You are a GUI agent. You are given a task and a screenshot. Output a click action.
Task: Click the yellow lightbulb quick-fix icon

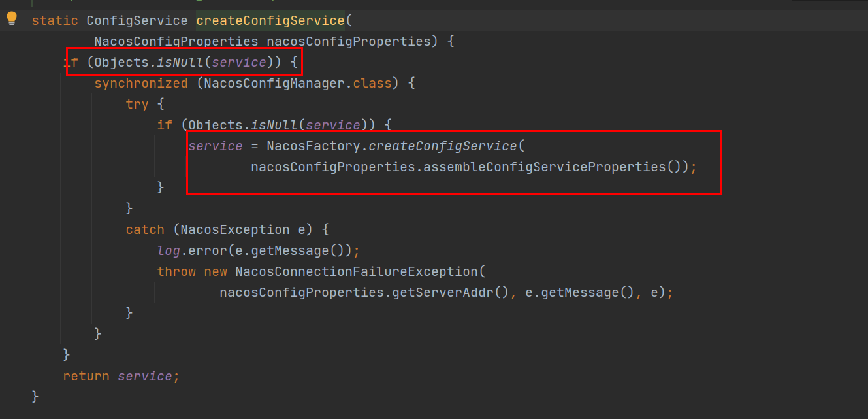click(12, 18)
